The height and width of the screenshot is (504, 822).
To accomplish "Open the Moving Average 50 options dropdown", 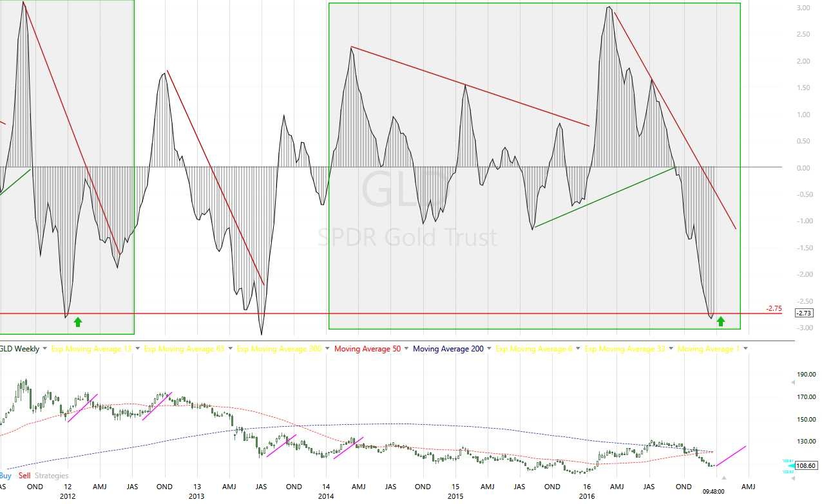I will point(406,349).
